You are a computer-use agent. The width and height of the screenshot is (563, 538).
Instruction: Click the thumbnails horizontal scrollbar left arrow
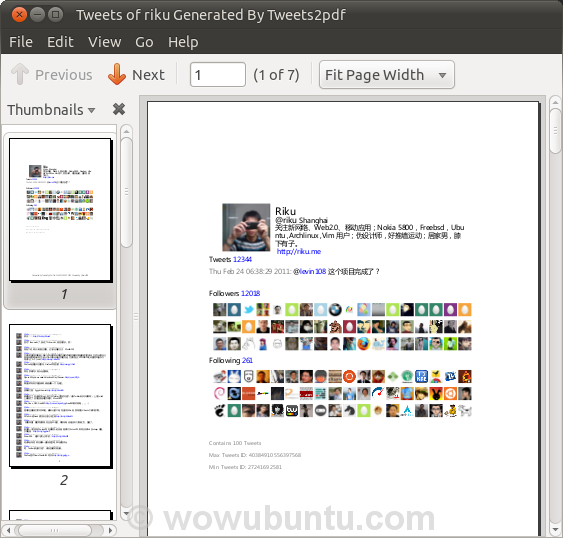(x=8, y=530)
